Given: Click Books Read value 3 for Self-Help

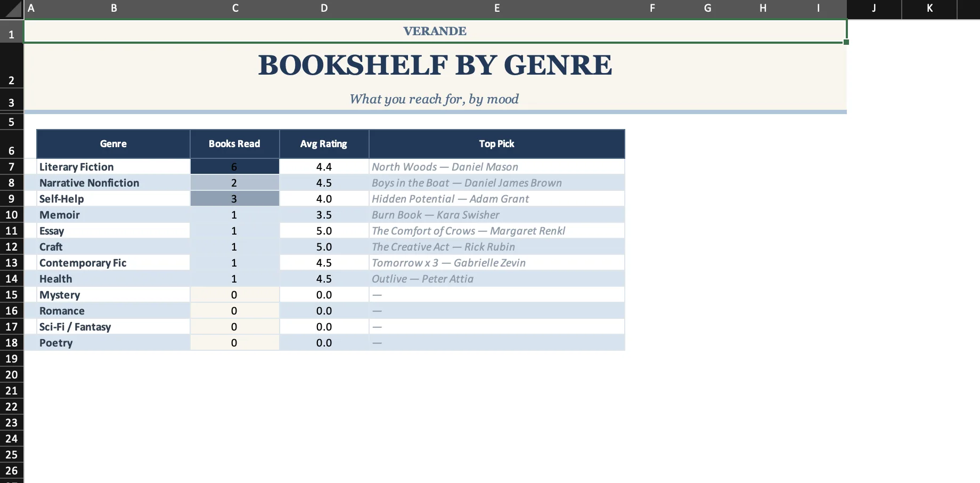Looking at the screenshot, I should coord(235,199).
